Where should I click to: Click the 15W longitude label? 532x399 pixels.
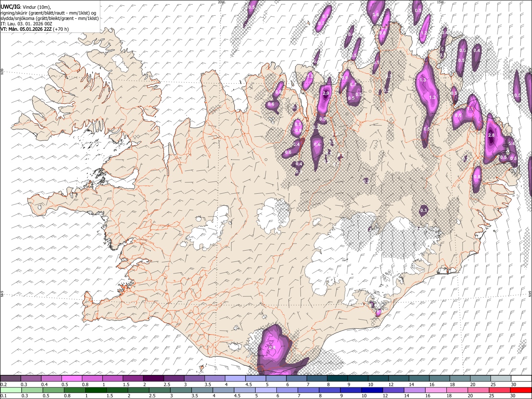coord(440,2)
